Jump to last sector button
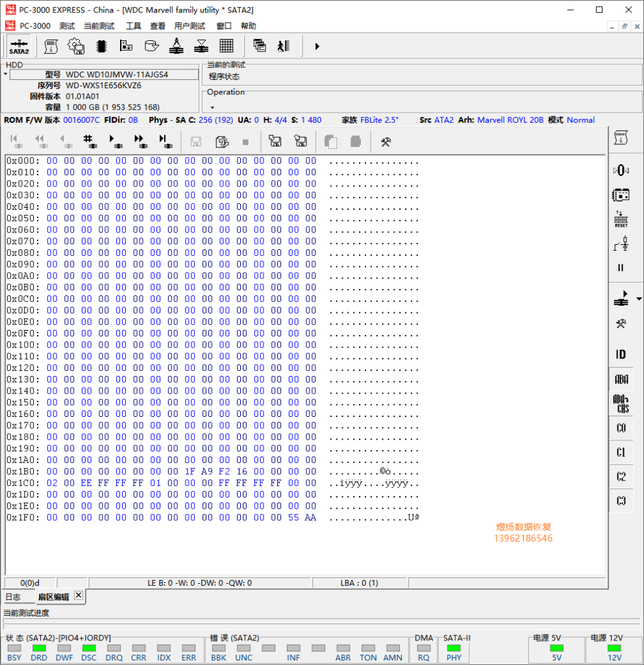This screenshot has height=665, width=644. click(164, 141)
